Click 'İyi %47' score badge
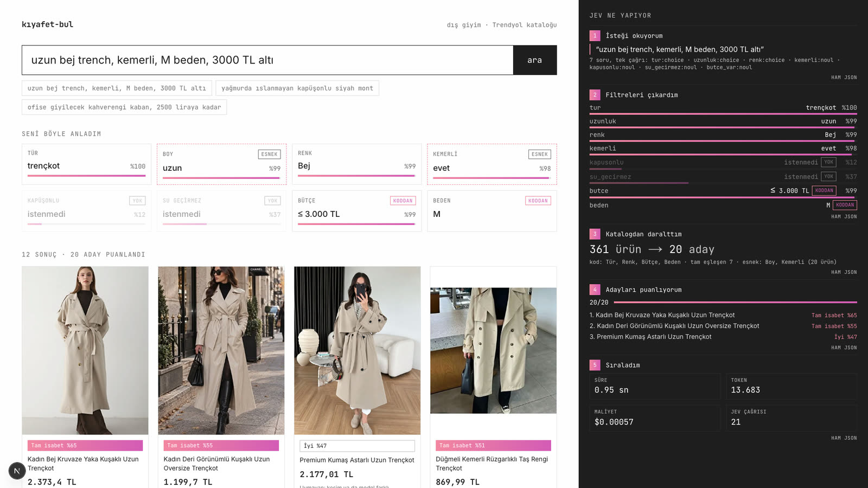Image resolution: width=868 pixels, height=488 pixels. pyautogui.click(x=357, y=446)
